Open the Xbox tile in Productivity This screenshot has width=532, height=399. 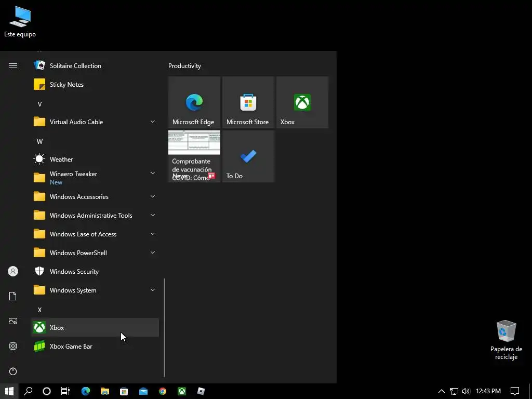(x=302, y=102)
